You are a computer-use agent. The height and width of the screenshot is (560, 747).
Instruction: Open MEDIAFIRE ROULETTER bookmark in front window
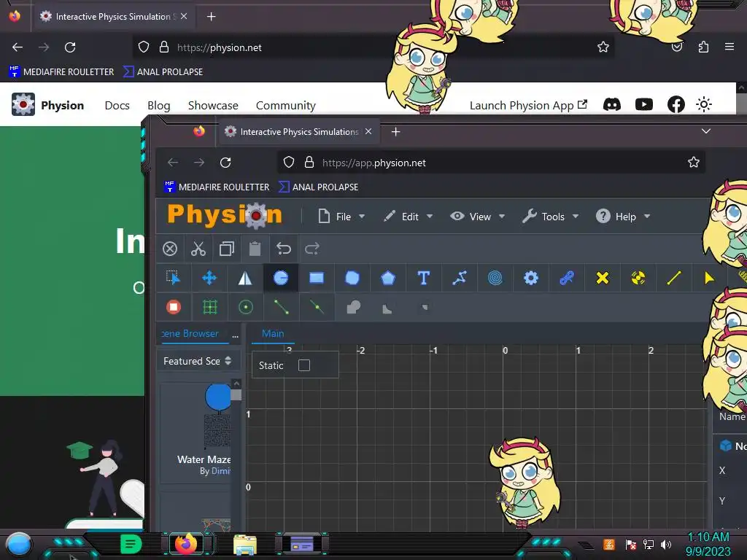coord(217,187)
